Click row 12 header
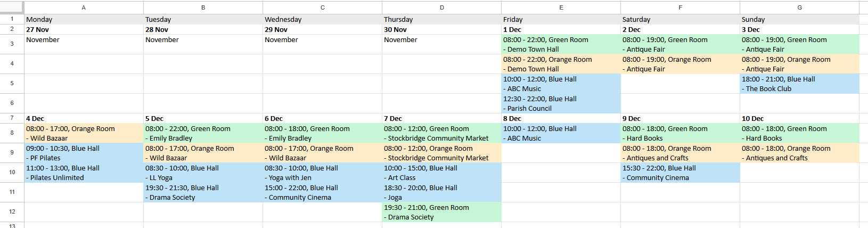Screen dimensions: 868x228 pyautogui.click(x=12, y=212)
